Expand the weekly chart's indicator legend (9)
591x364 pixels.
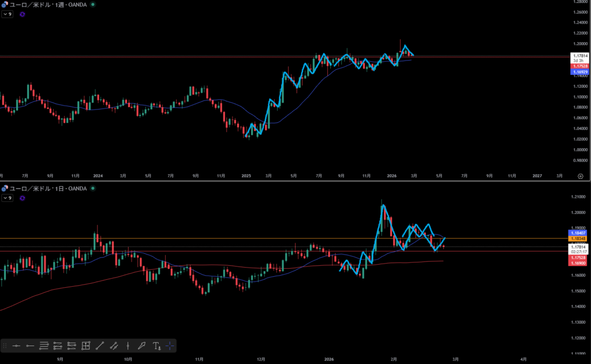pyautogui.click(x=7, y=14)
